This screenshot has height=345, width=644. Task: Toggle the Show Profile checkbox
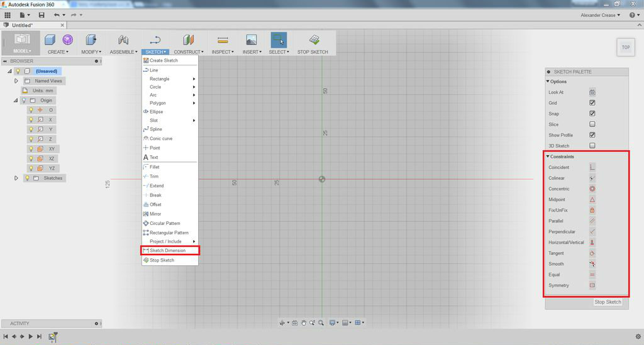(x=592, y=135)
